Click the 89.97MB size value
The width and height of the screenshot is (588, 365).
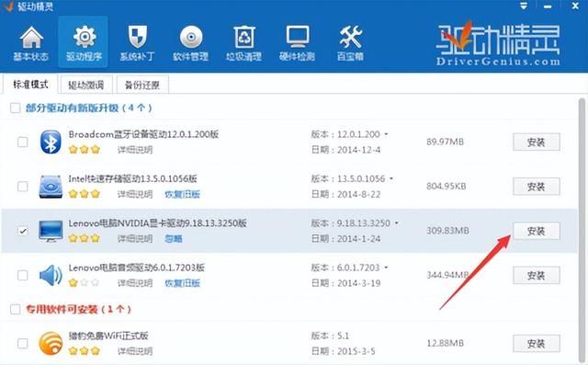[x=445, y=142]
